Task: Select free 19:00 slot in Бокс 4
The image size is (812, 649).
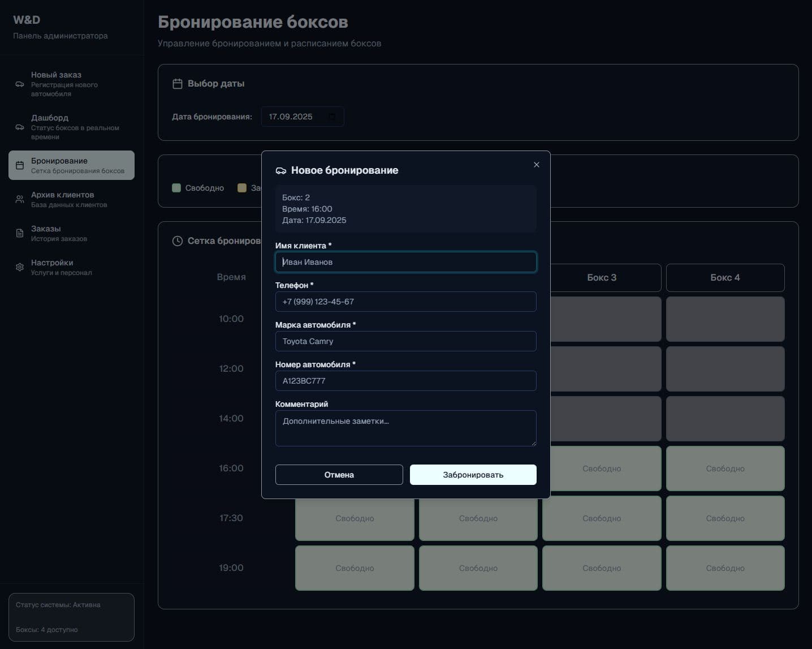Action: 725,568
